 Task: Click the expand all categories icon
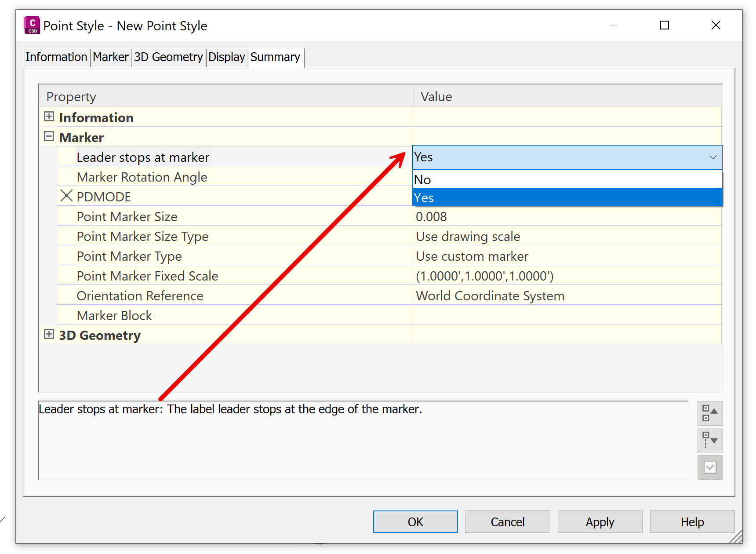(x=710, y=440)
